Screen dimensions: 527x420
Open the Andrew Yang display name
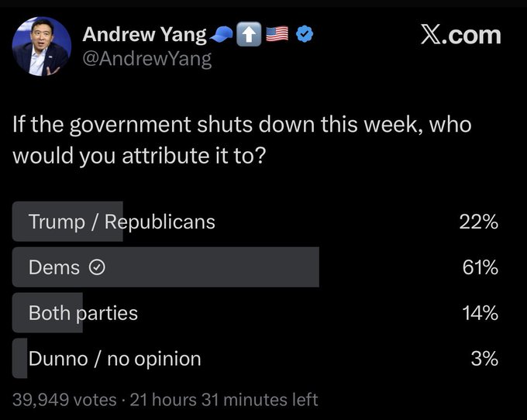(x=144, y=34)
